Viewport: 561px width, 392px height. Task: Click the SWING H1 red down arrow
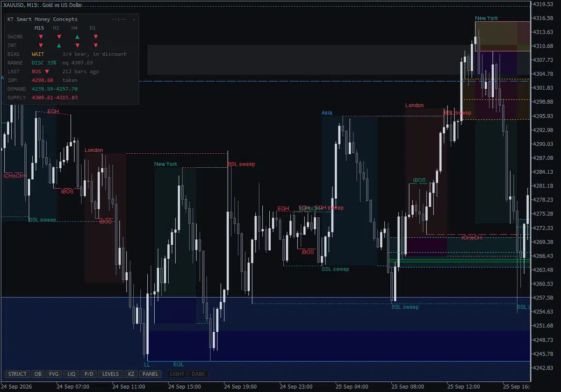coord(59,36)
